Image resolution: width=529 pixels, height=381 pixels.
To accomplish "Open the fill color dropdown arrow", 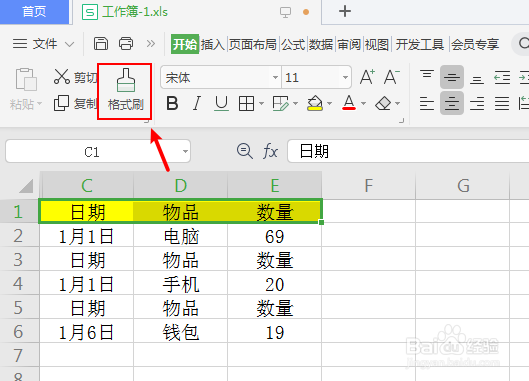I will click(x=329, y=103).
